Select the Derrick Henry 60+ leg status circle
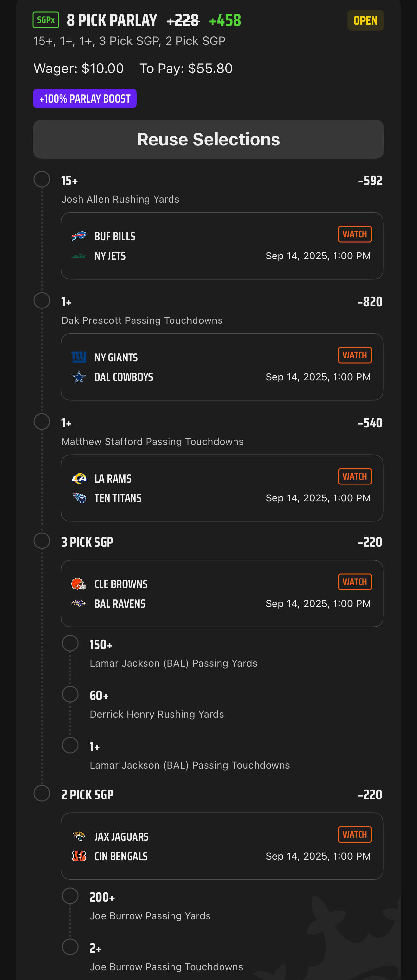 [70, 694]
